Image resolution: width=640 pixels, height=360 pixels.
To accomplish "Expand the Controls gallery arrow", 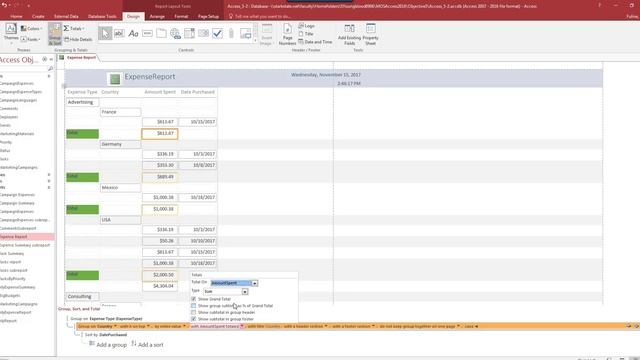I will pyautogui.click(x=256, y=40).
